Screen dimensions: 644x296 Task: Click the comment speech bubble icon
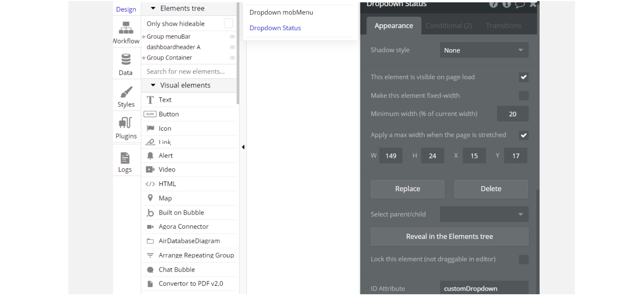[520, 4]
